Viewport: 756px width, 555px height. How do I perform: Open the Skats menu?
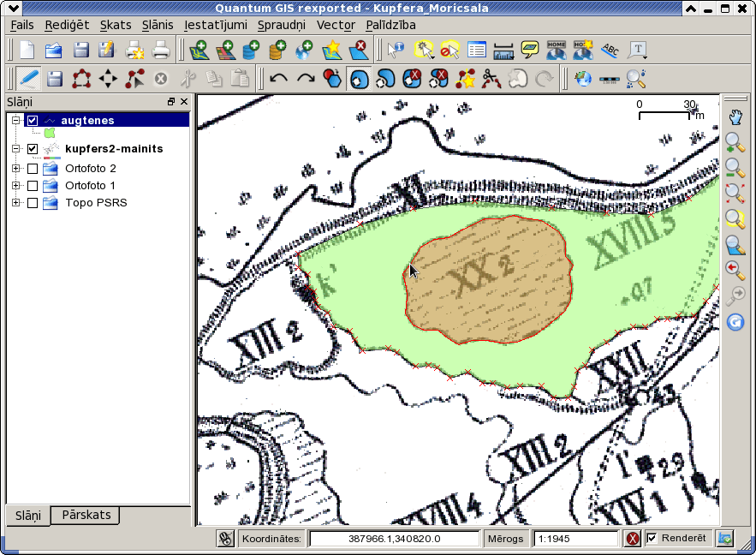coord(116,25)
